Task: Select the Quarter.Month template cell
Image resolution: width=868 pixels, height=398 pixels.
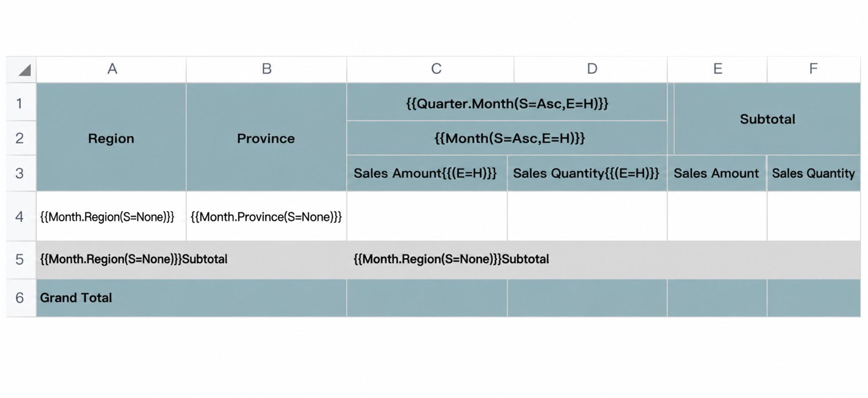Action: pyautogui.click(x=507, y=103)
